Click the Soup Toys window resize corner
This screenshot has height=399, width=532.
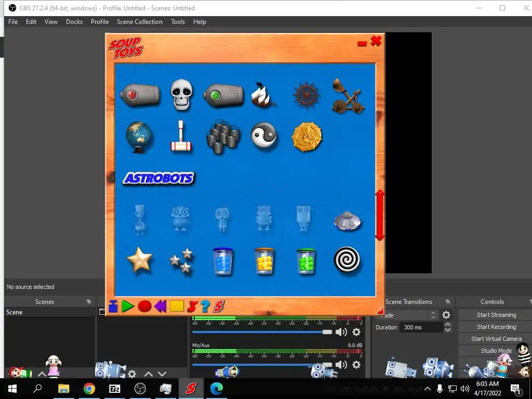pos(381,311)
